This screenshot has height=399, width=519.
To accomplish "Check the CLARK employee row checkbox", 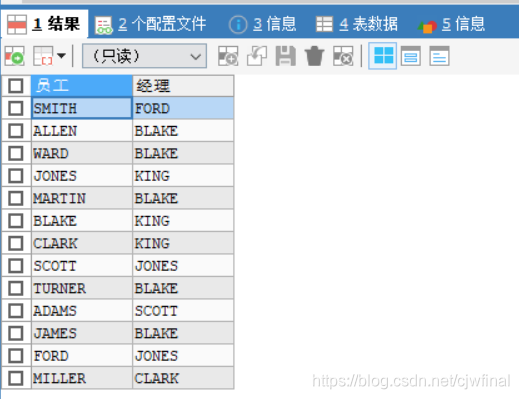I will click(16, 243).
